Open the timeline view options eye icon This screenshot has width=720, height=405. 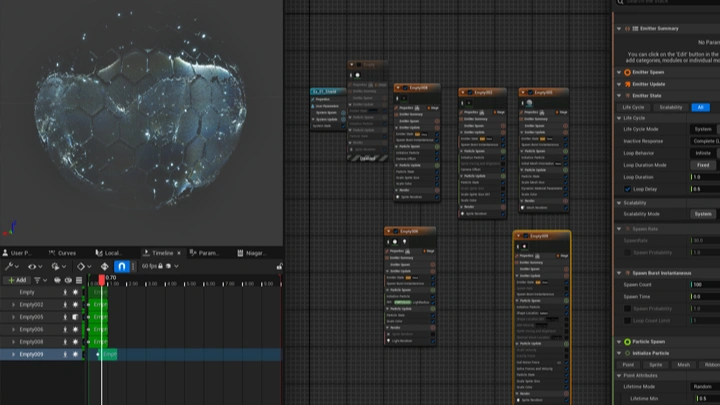coord(32,267)
